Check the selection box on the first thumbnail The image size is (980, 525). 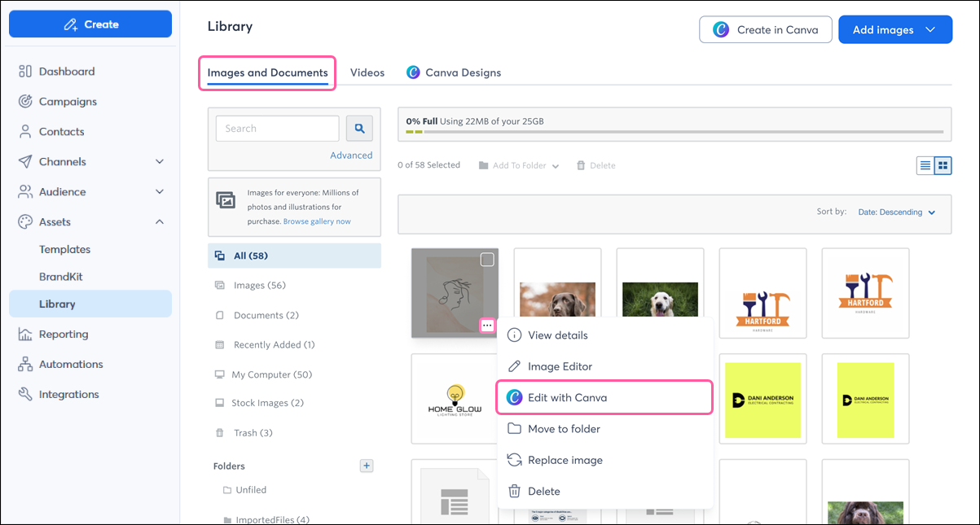[x=486, y=259]
